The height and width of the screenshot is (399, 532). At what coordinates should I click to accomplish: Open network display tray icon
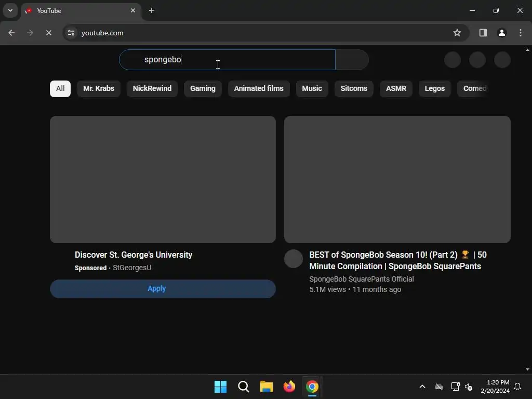click(x=455, y=387)
